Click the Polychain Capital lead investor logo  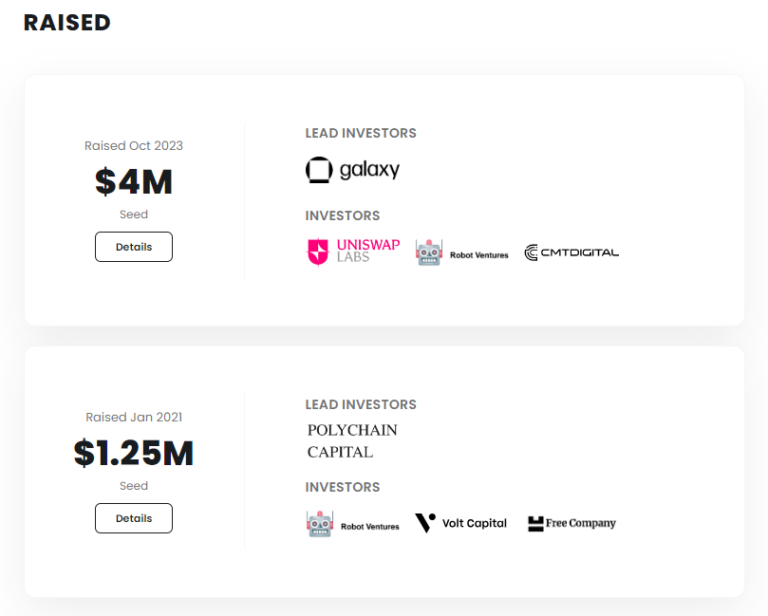pos(352,441)
